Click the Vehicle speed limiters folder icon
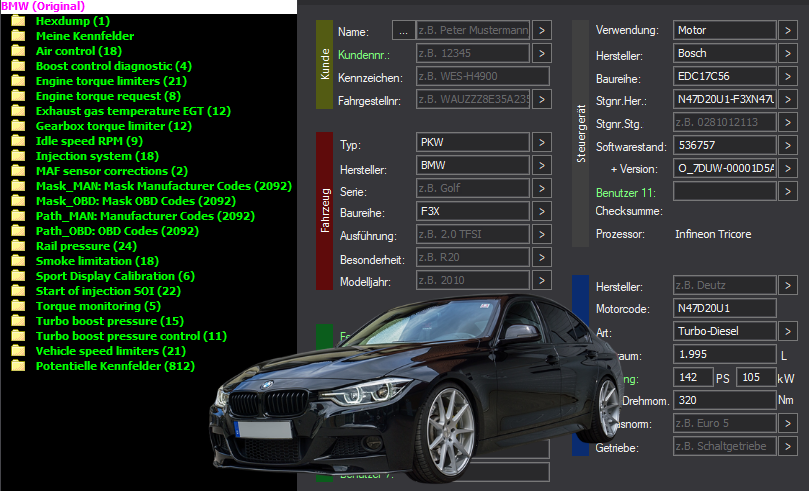This screenshot has width=809, height=491. 18,351
